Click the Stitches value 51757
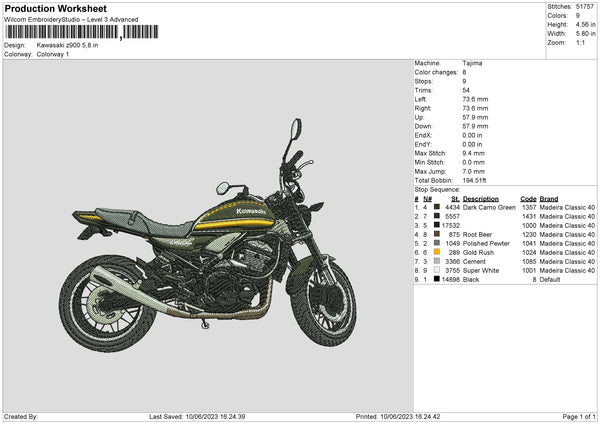Viewport: 600px width, 424px height. click(585, 7)
